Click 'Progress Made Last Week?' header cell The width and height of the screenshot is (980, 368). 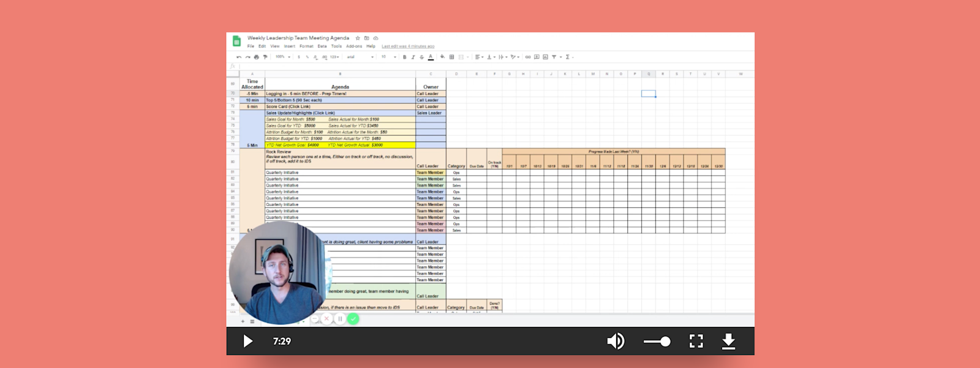pos(613,151)
